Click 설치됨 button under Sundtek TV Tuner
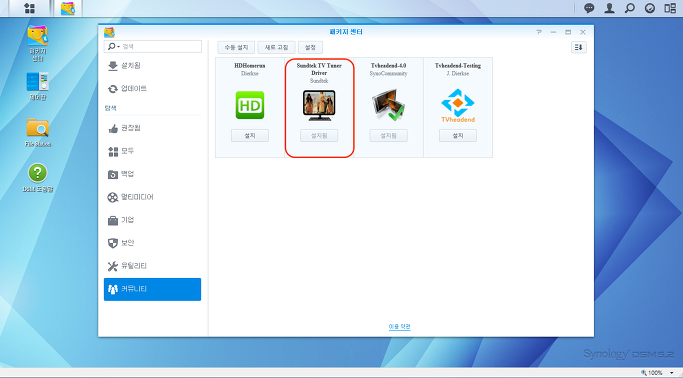 (x=319, y=135)
